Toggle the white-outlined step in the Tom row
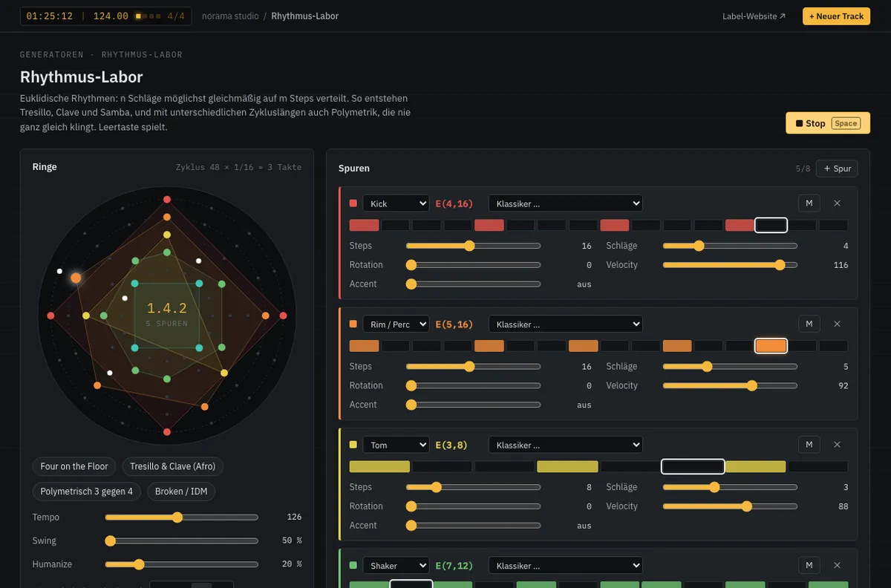Viewport: 891px width, 588px height. tap(693, 466)
